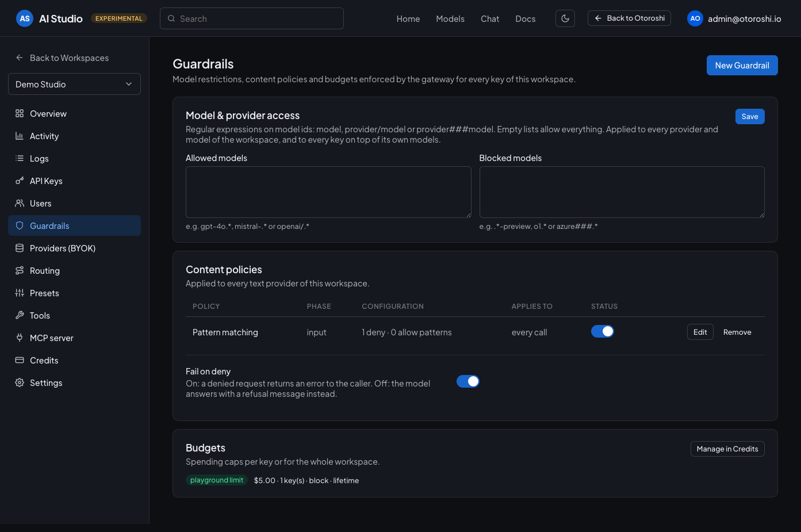Click the 'every call' cell

pyautogui.click(x=529, y=332)
